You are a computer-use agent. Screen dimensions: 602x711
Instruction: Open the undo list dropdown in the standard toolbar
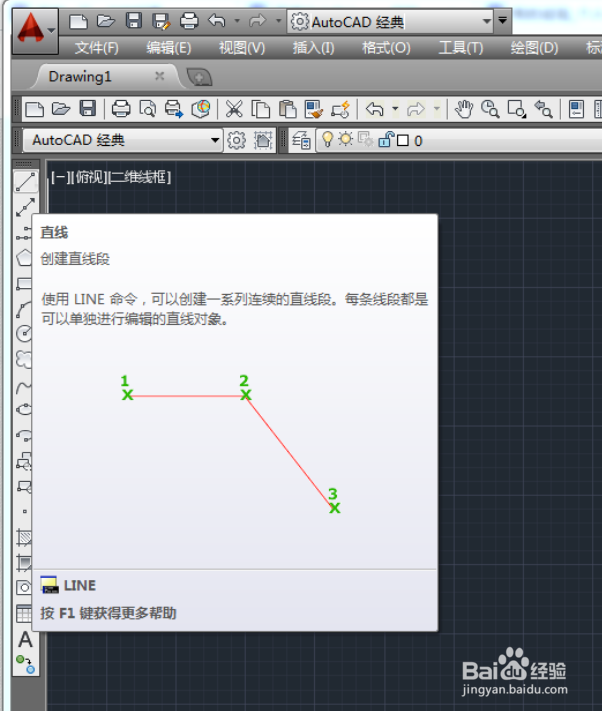(395, 109)
